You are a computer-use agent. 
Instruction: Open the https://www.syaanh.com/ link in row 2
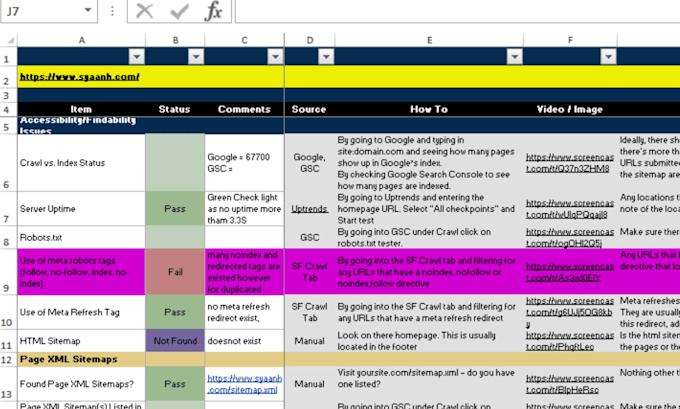(79, 77)
